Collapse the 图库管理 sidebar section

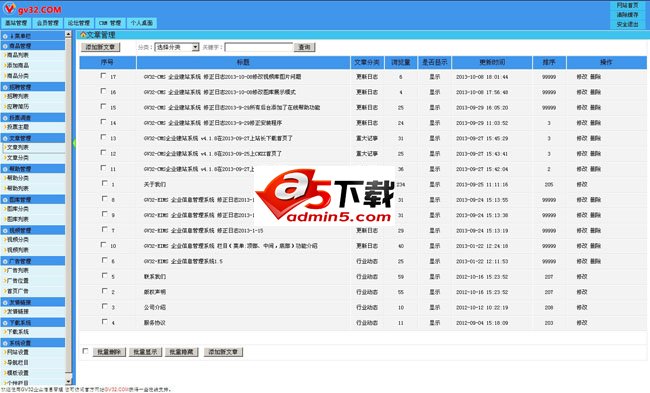coord(32,199)
